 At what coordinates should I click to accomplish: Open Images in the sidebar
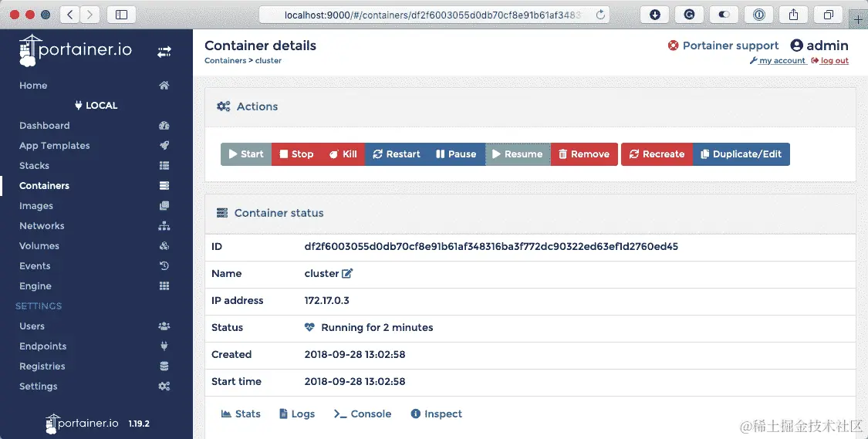coord(36,206)
